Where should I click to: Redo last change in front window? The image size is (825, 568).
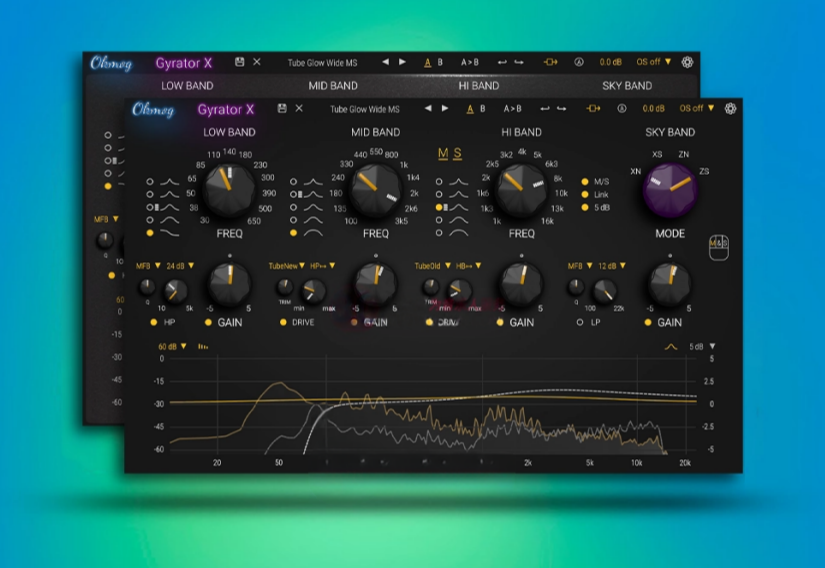click(562, 109)
